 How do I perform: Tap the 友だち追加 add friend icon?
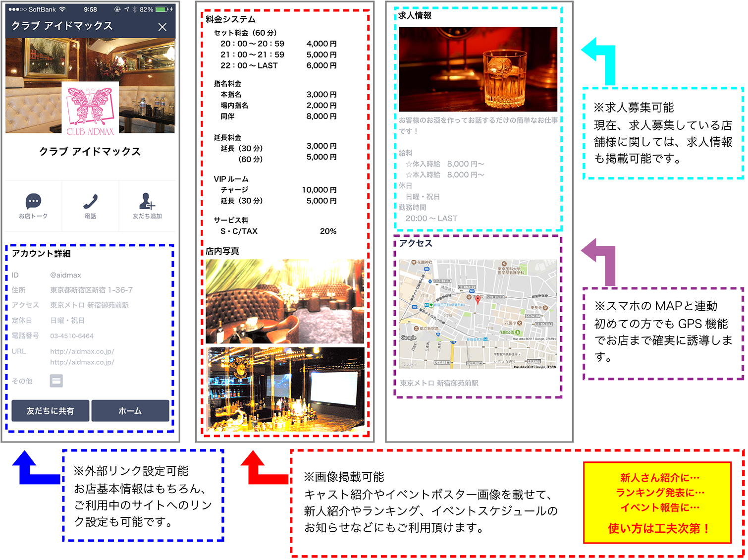click(x=147, y=201)
